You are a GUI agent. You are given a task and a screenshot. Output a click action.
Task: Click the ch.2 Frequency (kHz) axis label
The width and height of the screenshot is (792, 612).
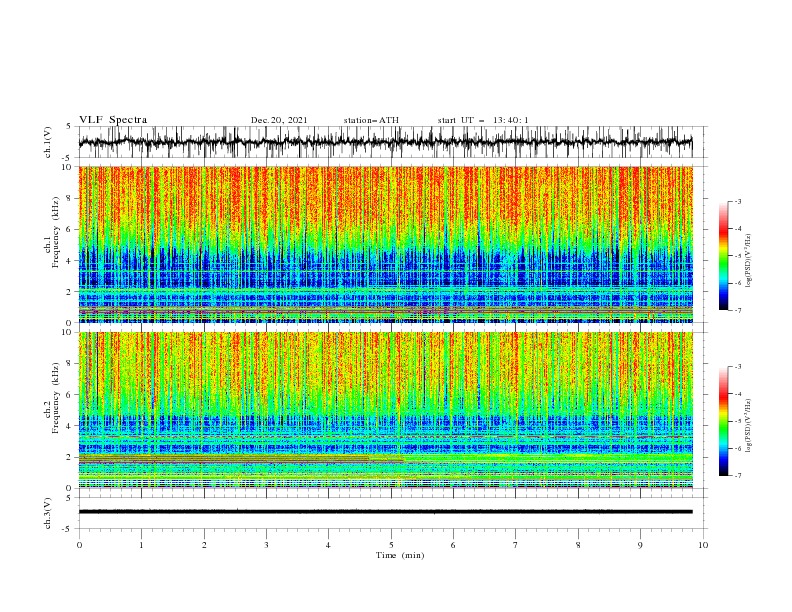(x=52, y=398)
